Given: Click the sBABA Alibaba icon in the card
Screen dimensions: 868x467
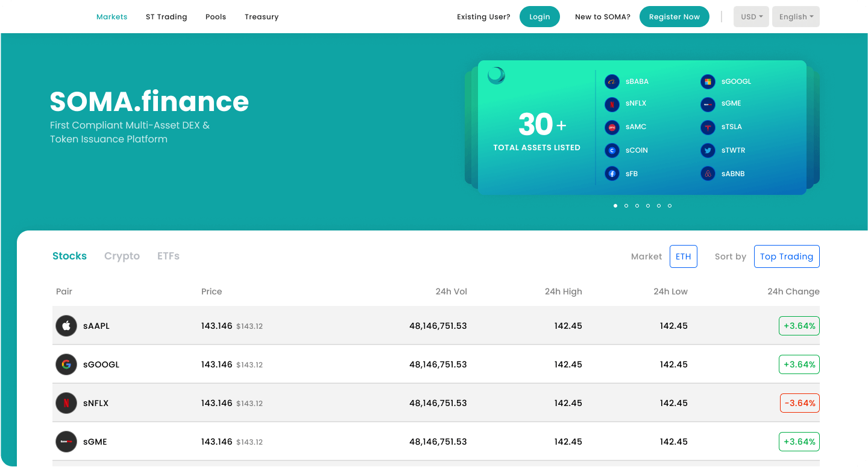Looking at the screenshot, I should (612, 81).
